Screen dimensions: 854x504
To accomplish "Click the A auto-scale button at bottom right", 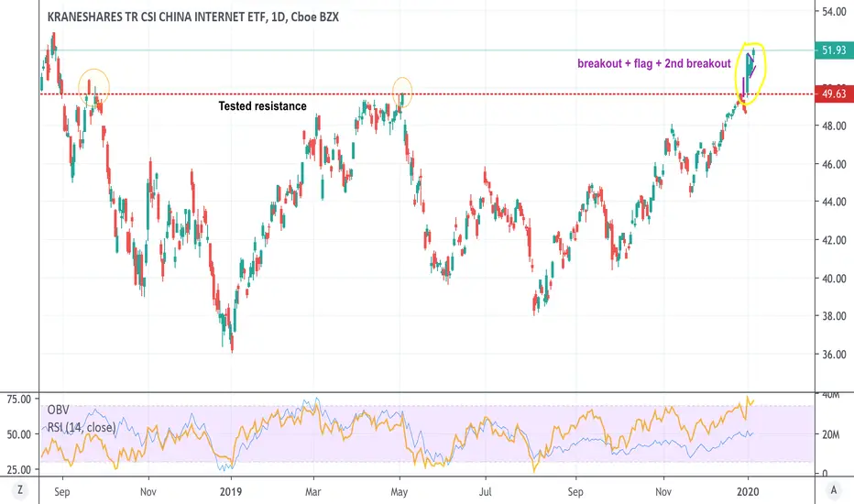I will point(833,490).
